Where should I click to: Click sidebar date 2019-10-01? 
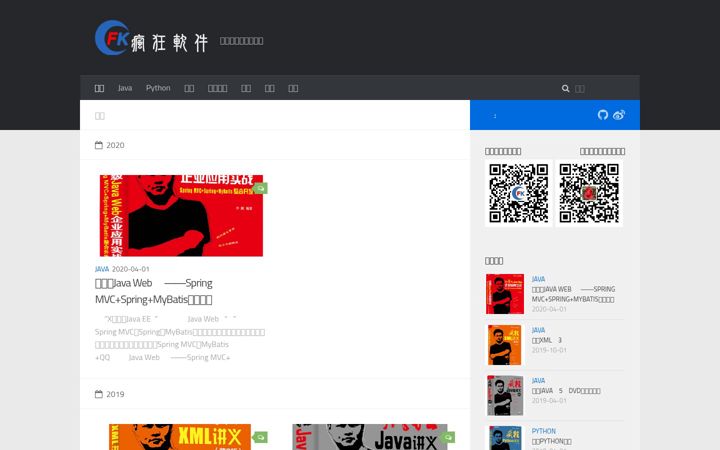coord(549,350)
